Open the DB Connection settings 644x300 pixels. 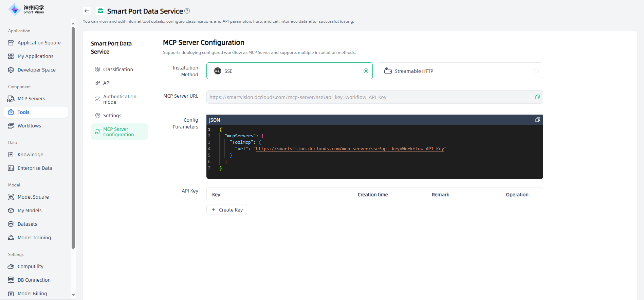[x=34, y=280]
